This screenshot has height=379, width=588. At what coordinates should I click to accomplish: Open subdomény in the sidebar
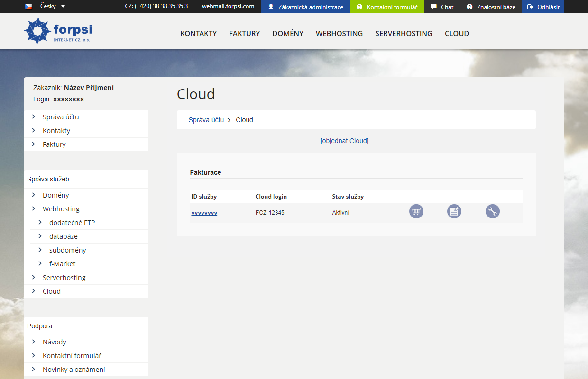[68, 250]
